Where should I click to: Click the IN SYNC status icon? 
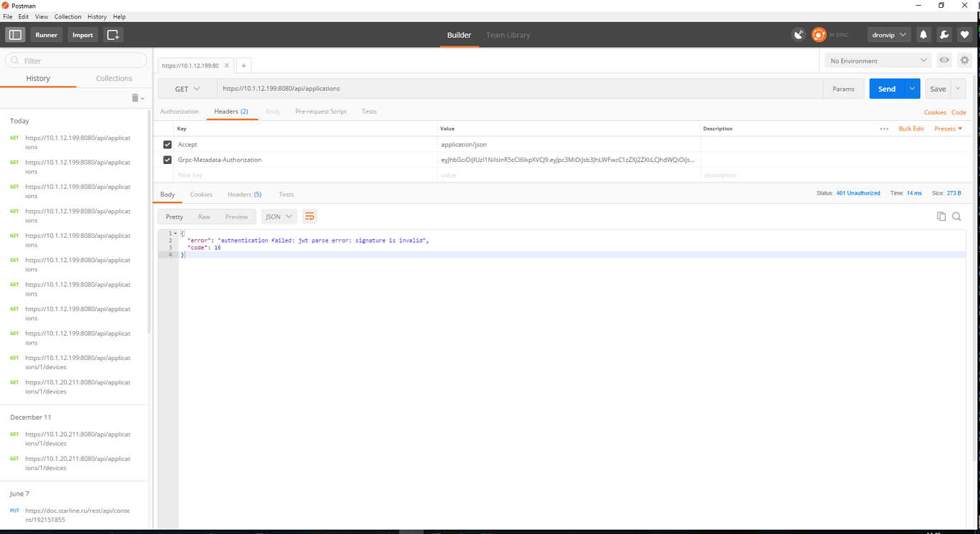(x=818, y=34)
